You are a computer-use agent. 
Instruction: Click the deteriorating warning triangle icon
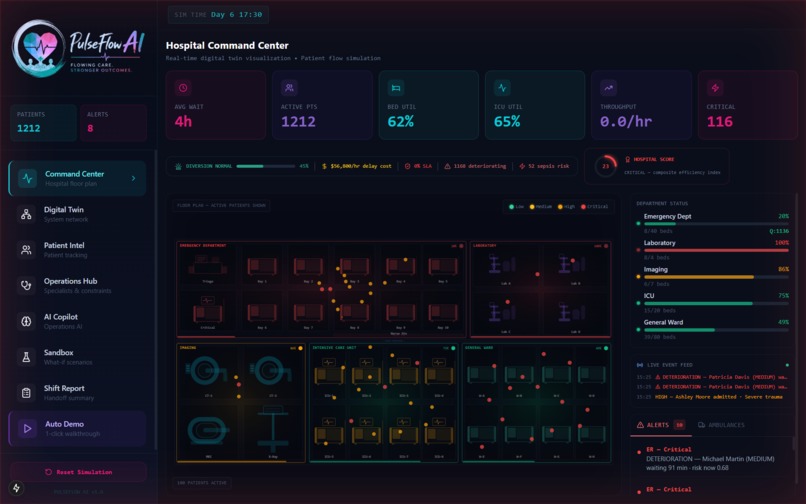click(x=447, y=167)
